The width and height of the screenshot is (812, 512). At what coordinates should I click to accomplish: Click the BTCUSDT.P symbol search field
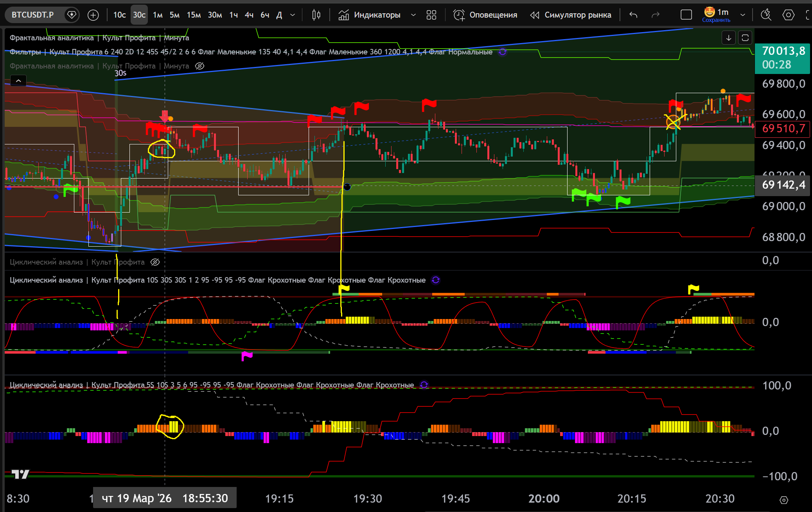pyautogui.click(x=33, y=15)
